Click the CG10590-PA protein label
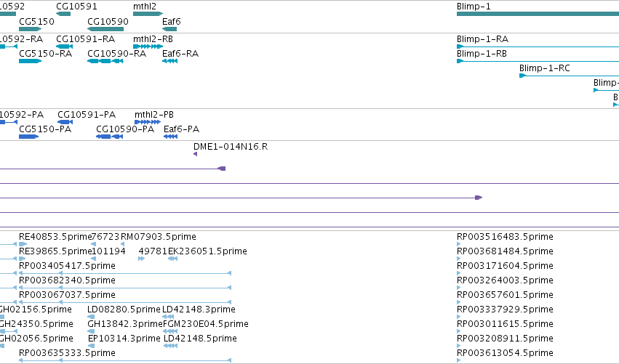 [x=125, y=129]
